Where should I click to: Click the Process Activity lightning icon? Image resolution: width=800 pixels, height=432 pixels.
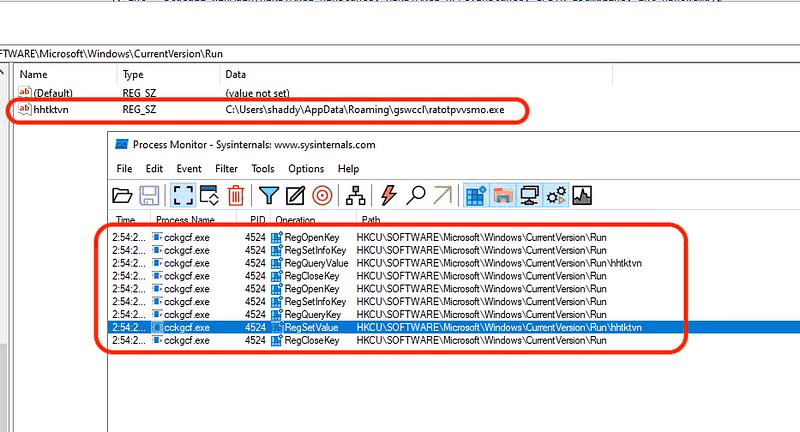click(x=389, y=195)
